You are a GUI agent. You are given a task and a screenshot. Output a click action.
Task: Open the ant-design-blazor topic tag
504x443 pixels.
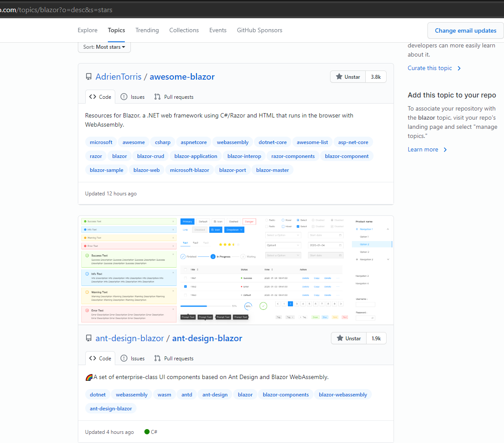[111, 409]
